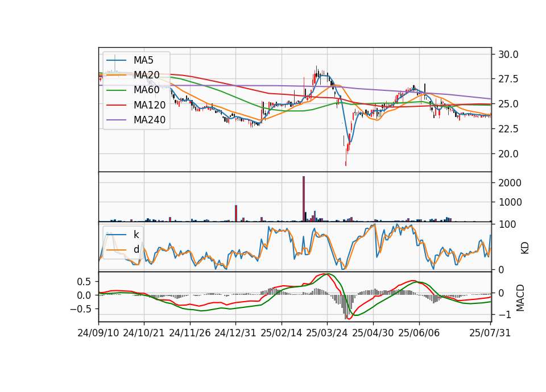Click the MA20 legend label
The image size is (546, 392).
[146, 75]
